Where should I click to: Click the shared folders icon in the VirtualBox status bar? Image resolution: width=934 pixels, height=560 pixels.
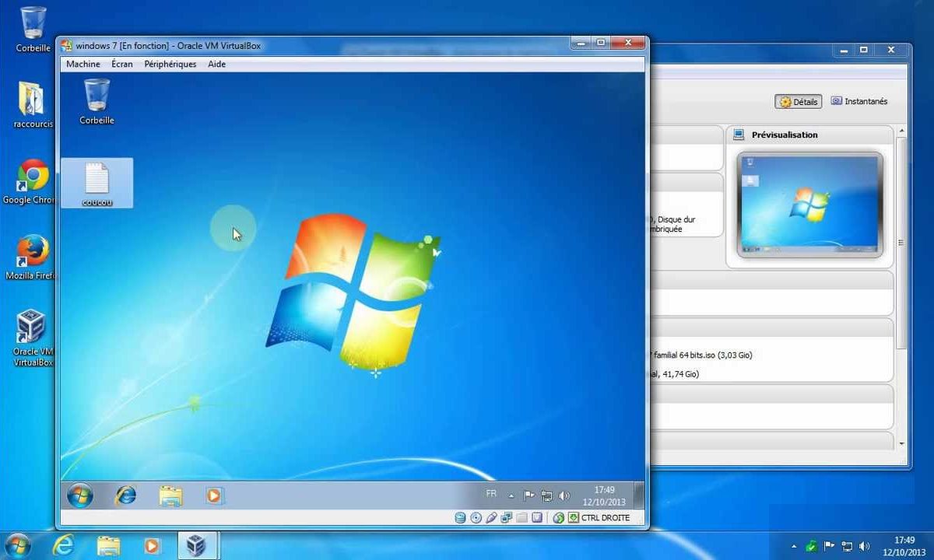tap(521, 517)
